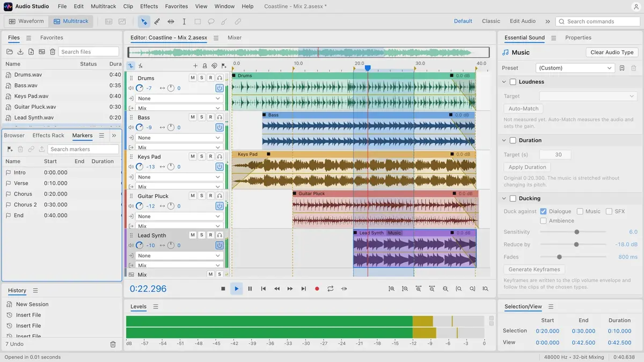The image size is (644, 362).
Task: Click the New File icon in Files panel
Action: (x=31, y=51)
